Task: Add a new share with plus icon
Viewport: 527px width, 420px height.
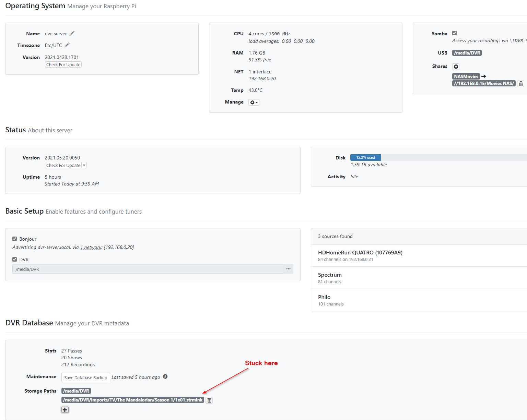Action: click(x=456, y=67)
